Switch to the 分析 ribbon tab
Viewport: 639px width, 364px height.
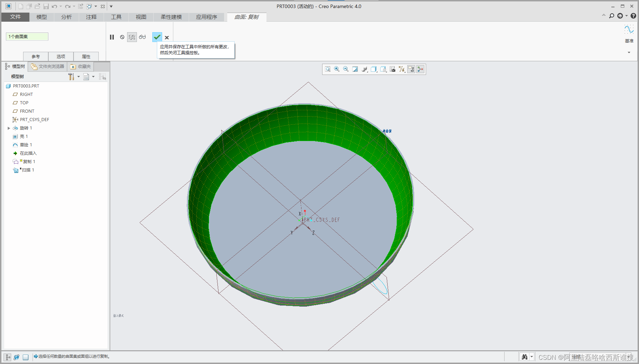[67, 17]
